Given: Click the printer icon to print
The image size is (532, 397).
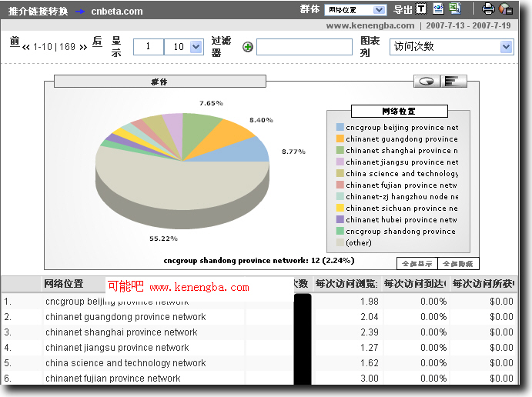Looking at the screenshot, I should click(x=488, y=9).
